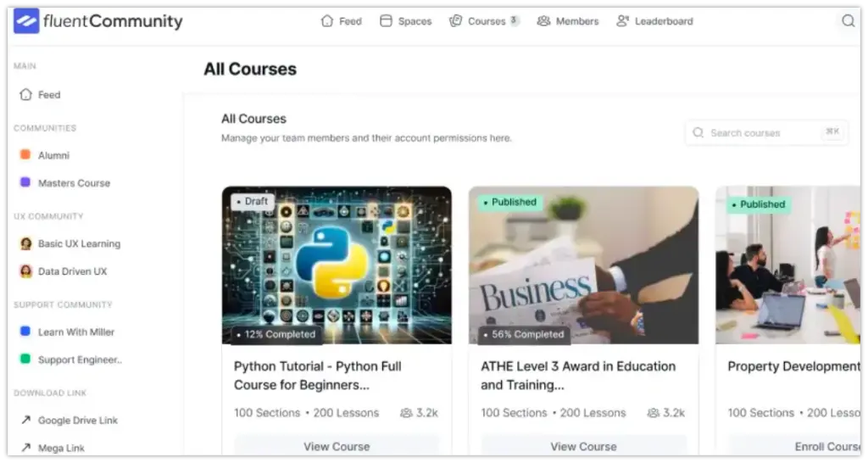This screenshot has width=868, height=463.
Task: Click the Data Driven UX avatar icon
Action: point(25,271)
